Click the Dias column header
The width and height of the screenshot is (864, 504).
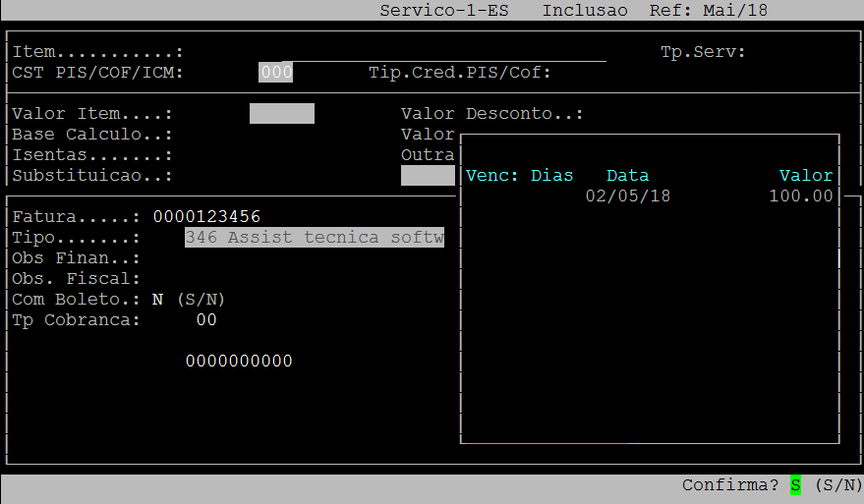(x=551, y=176)
